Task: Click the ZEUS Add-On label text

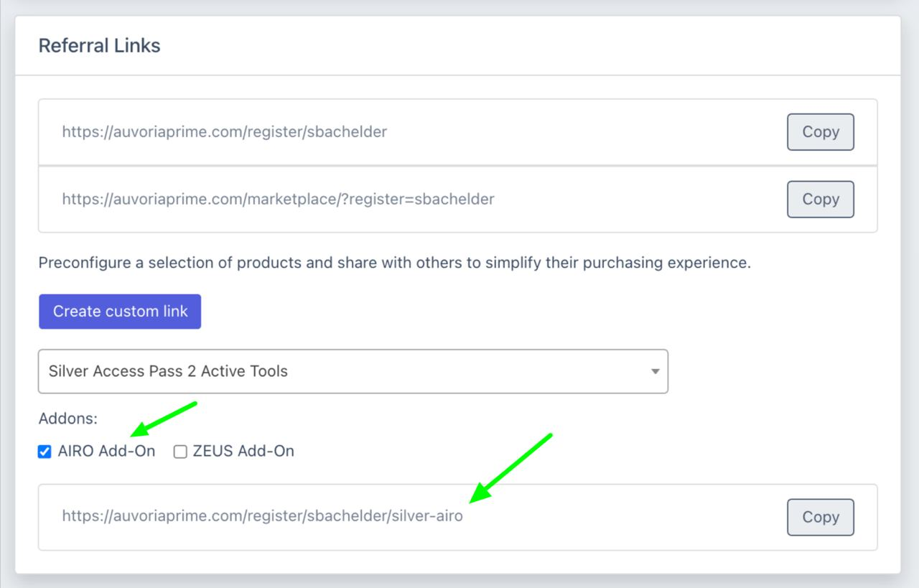Action: pyautogui.click(x=243, y=452)
